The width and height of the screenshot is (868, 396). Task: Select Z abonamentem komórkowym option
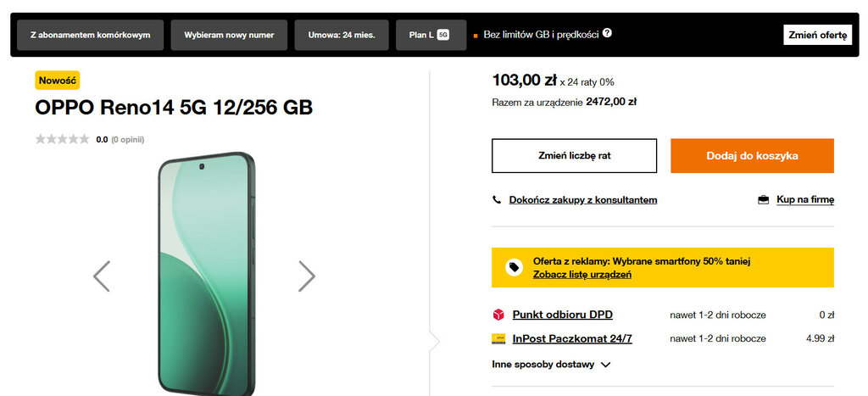90,35
